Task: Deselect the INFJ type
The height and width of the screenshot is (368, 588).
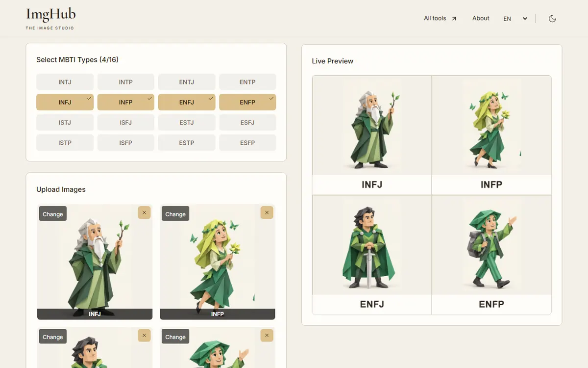Action: point(65,102)
